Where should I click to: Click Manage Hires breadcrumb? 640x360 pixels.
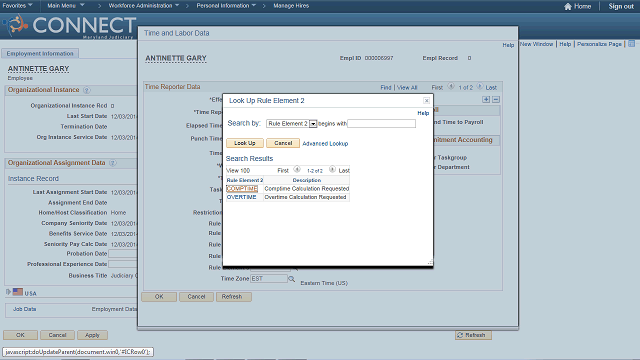click(x=291, y=6)
